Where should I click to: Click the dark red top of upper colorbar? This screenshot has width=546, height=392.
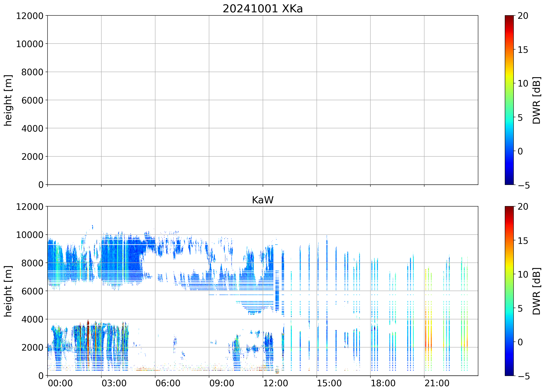tap(509, 17)
